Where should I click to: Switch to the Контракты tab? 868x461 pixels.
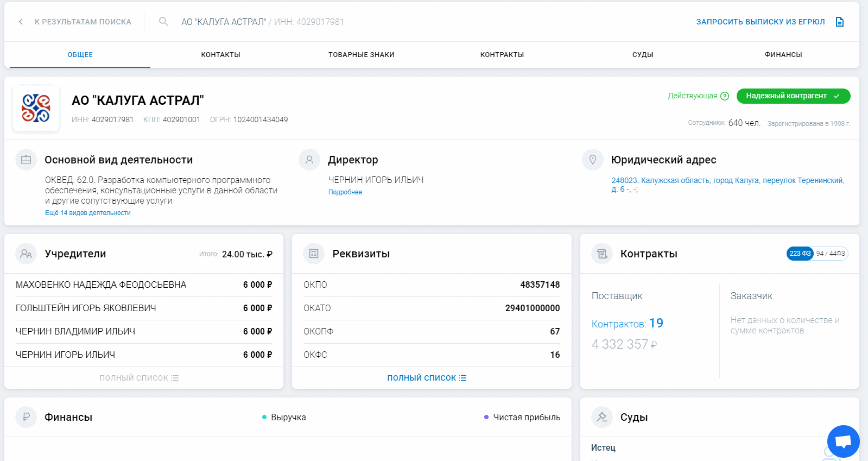(502, 55)
